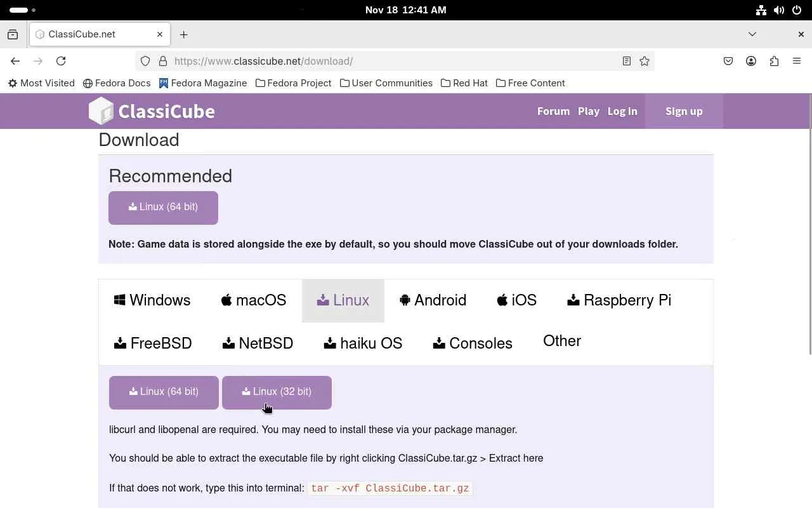Open the Firefox account icon
The image size is (812, 508).
[751, 61]
